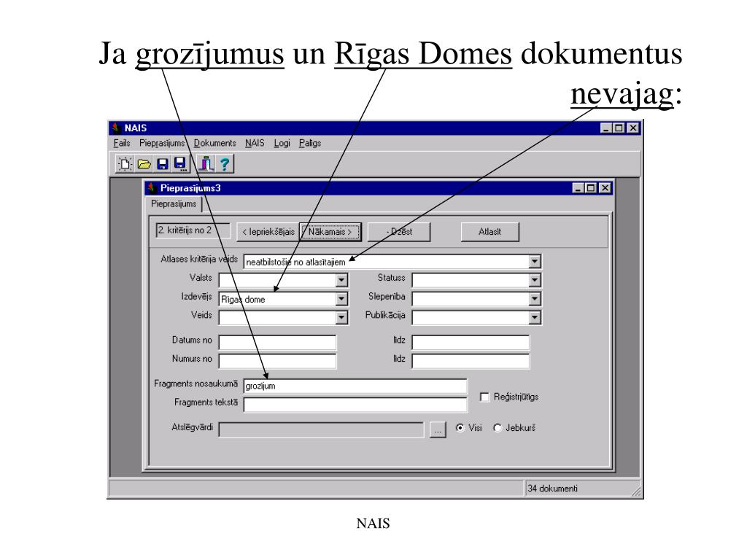Expand the Publikācija dropdown

click(535, 318)
